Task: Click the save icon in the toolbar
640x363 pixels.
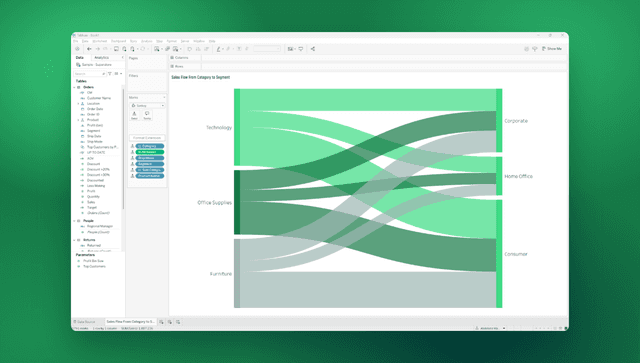Action: [x=116, y=49]
